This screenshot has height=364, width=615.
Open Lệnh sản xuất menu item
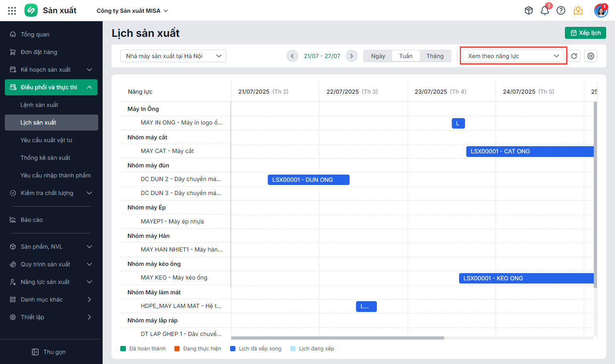[x=39, y=105]
